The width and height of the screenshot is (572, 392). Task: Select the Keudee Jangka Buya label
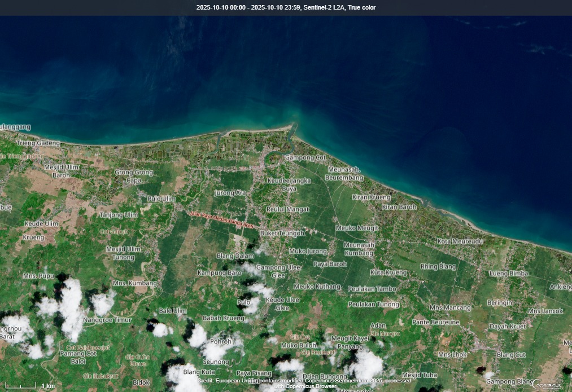tap(288, 185)
